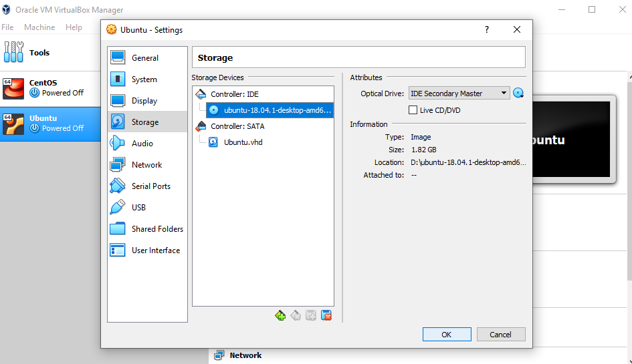Click the add new storage controller icon
Screen dimensions: 632x364
tap(280, 316)
